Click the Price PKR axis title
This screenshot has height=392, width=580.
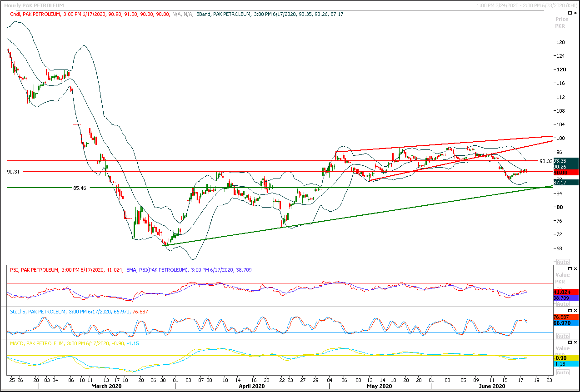[x=562, y=22]
